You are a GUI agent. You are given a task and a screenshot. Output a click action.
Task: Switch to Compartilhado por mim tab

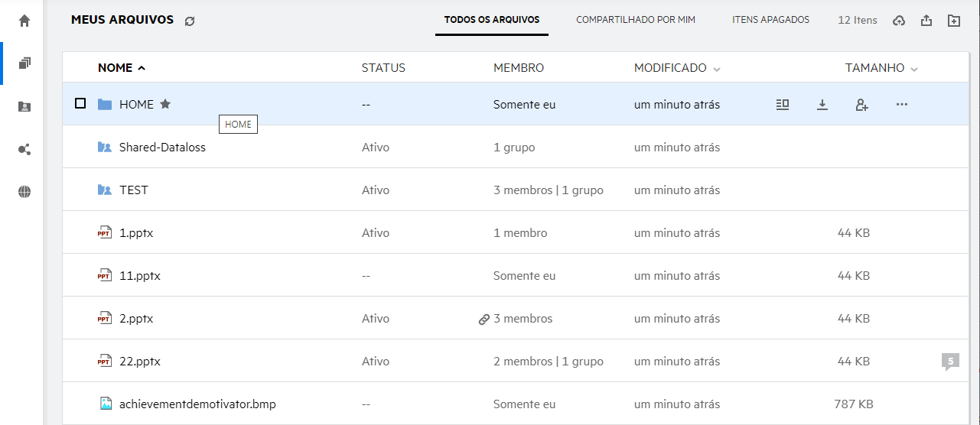coord(635,20)
